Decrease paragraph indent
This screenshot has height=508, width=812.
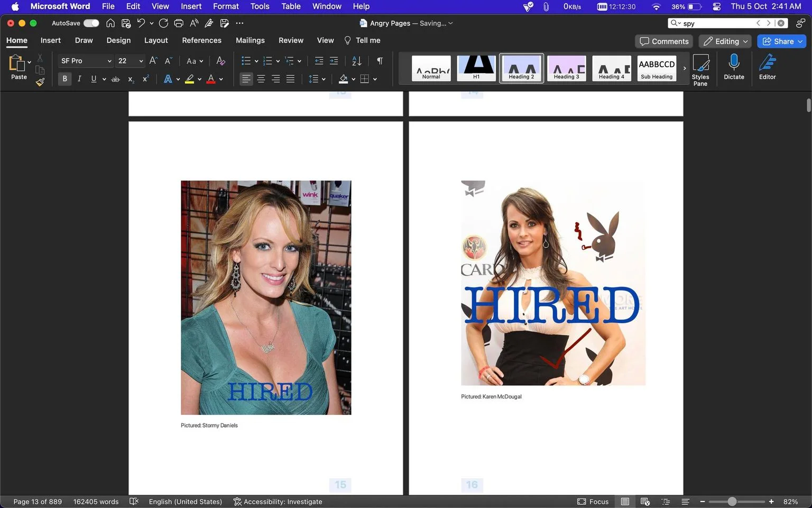[319, 61]
